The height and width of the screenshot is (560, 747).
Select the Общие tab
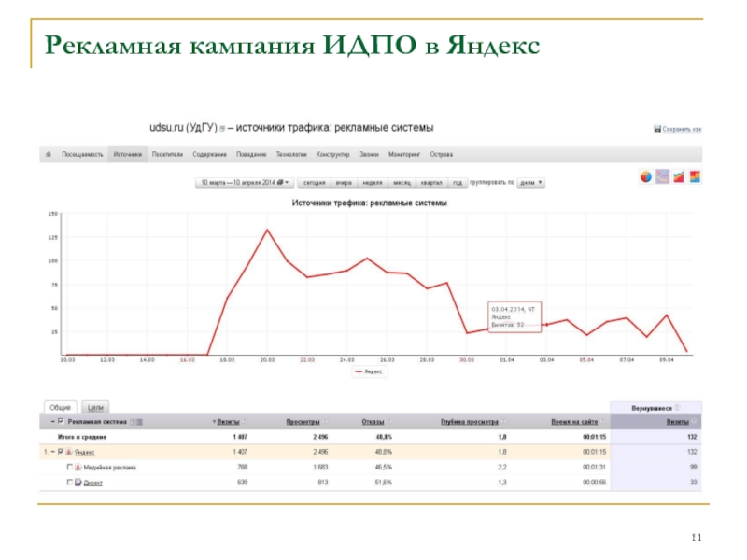click(60, 408)
